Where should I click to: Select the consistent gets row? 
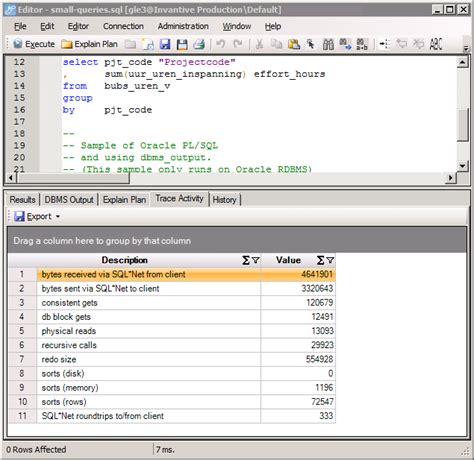[x=172, y=303]
